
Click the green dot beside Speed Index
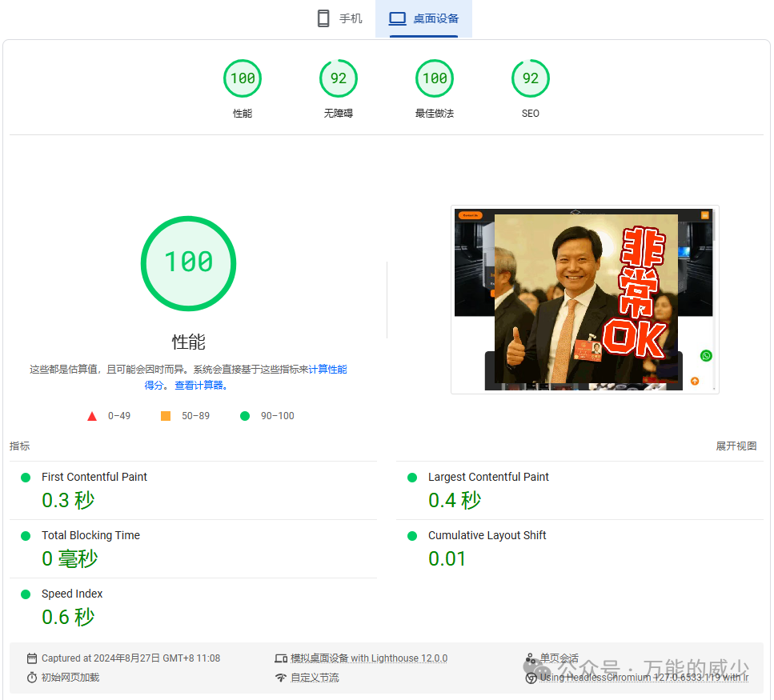[x=26, y=594]
